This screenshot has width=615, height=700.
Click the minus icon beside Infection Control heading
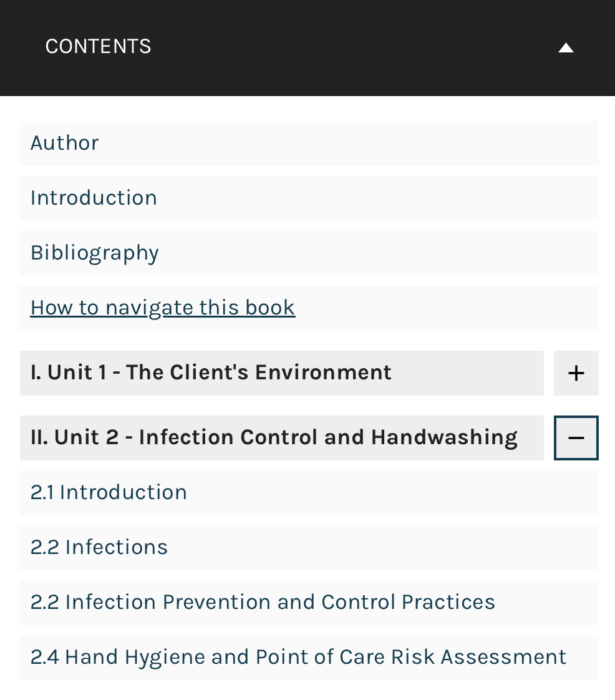click(x=576, y=437)
